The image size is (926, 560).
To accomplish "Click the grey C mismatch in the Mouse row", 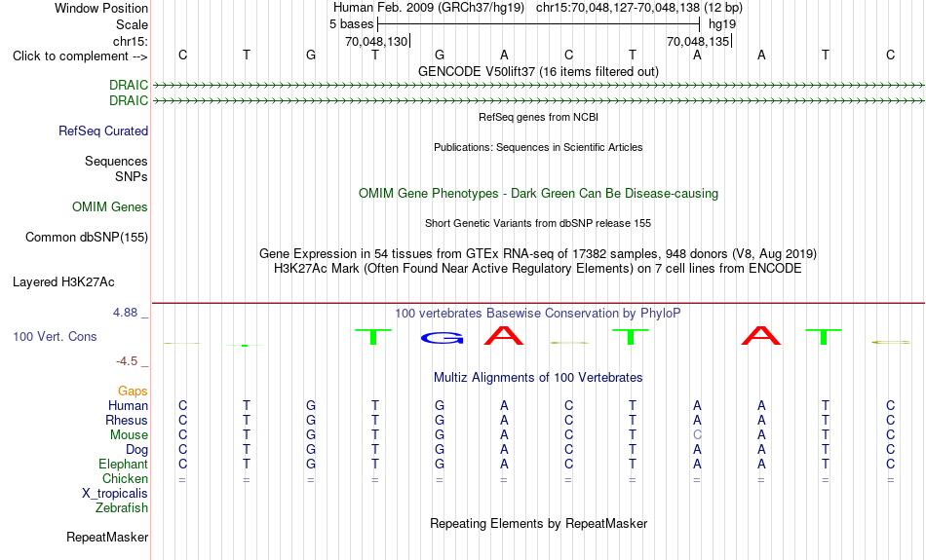I will click(698, 435).
